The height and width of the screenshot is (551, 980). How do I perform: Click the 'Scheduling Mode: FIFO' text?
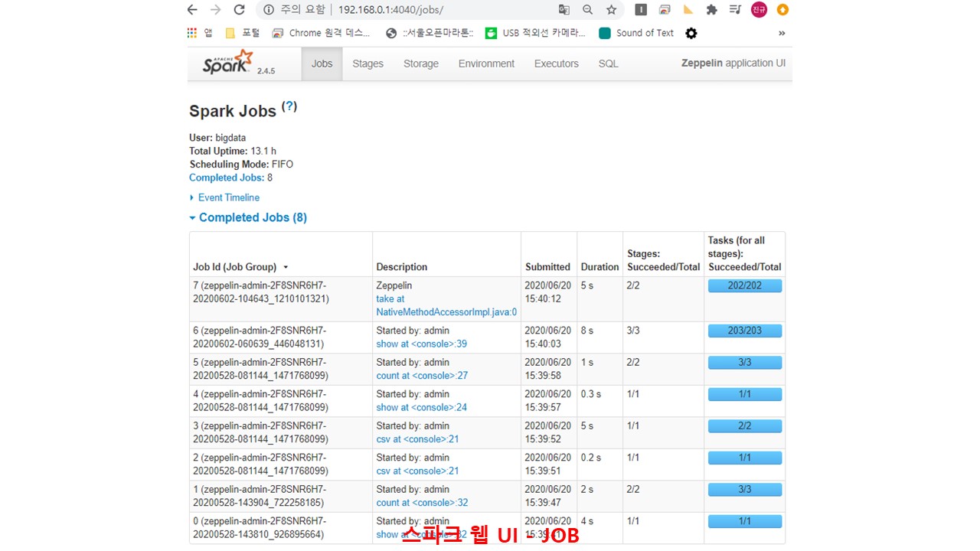[x=241, y=165]
